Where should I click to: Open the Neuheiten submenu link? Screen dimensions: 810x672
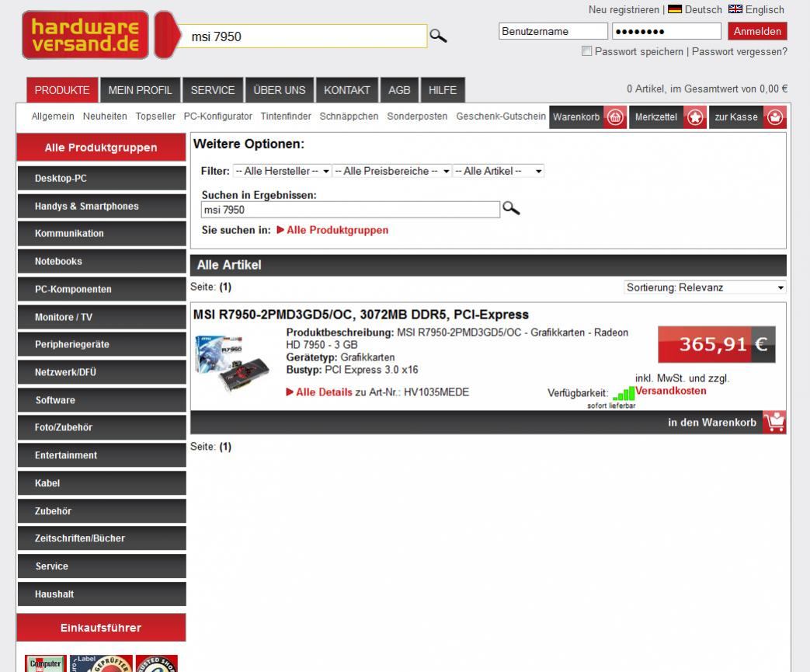click(105, 117)
